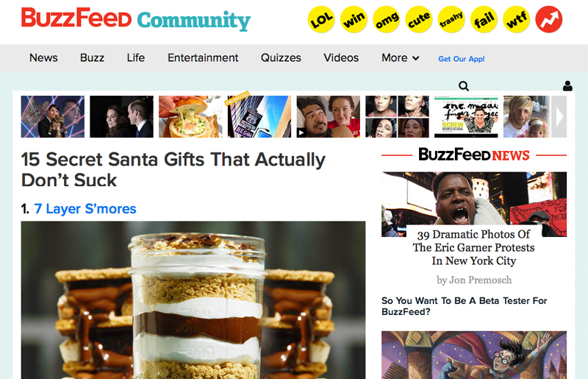Expand the More dropdown menu
The image size is (588, 379).
point(400,58)
